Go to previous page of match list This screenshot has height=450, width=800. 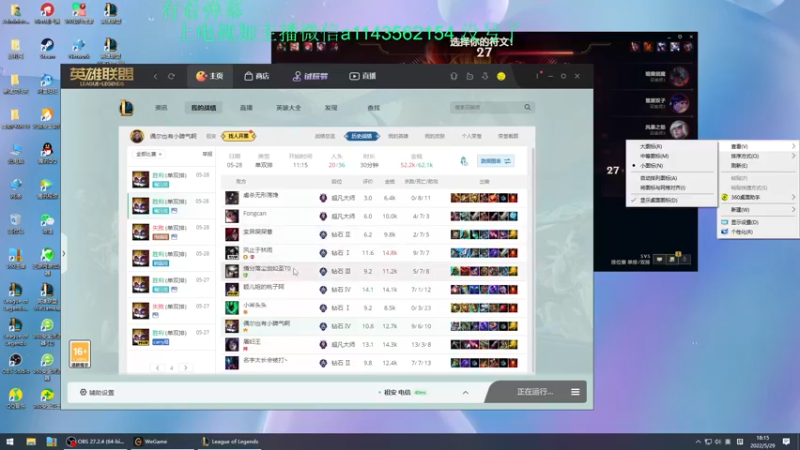pyautogui.click(x=158, y=367)
